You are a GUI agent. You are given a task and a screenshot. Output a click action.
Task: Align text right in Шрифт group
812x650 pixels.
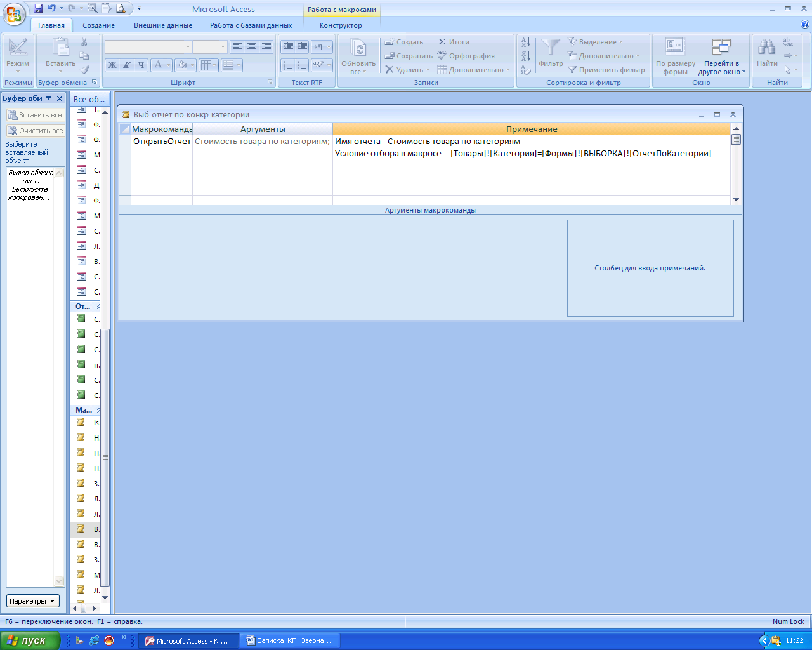click(x=266, y=46)
